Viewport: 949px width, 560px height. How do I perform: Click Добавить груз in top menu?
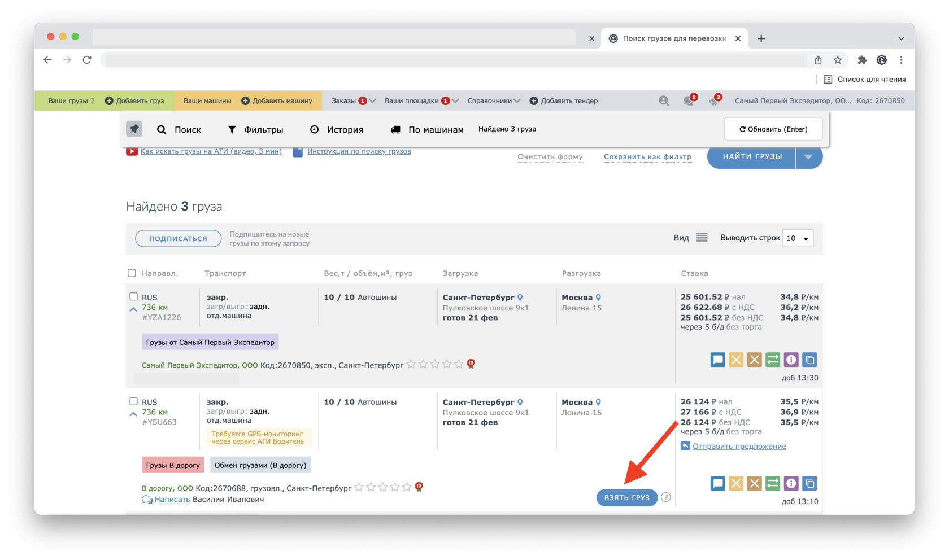pyautogui.click(x=134, y=101)
